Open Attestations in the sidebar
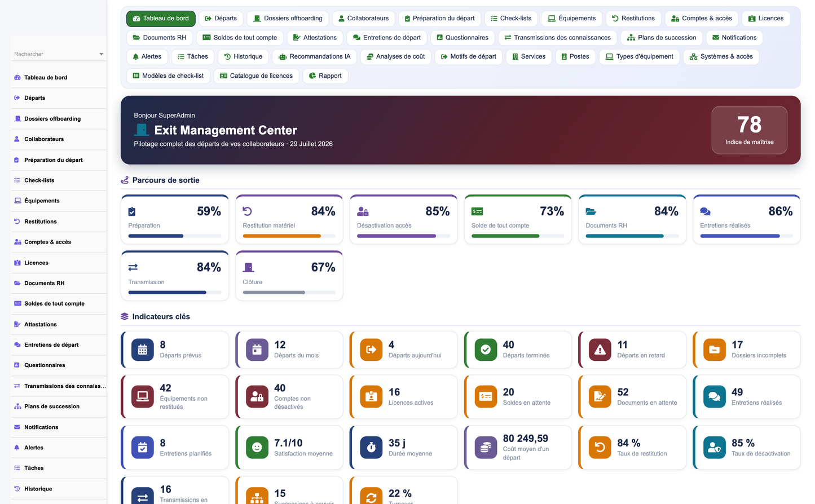This screenshot has height=504, width=815. tap(59, 324)
